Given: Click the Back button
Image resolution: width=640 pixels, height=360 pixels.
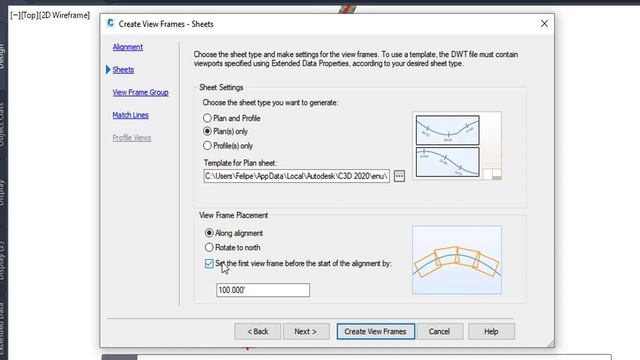Looking at the screenshot, I should 258,331.
